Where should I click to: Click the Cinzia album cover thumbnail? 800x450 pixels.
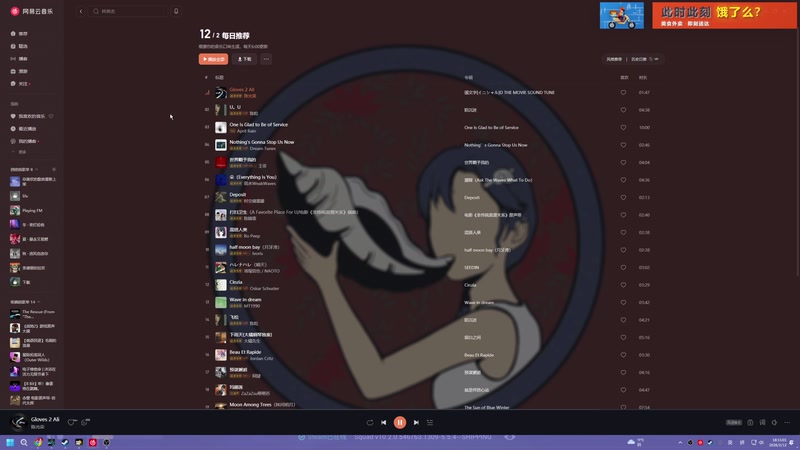point(220,285)
